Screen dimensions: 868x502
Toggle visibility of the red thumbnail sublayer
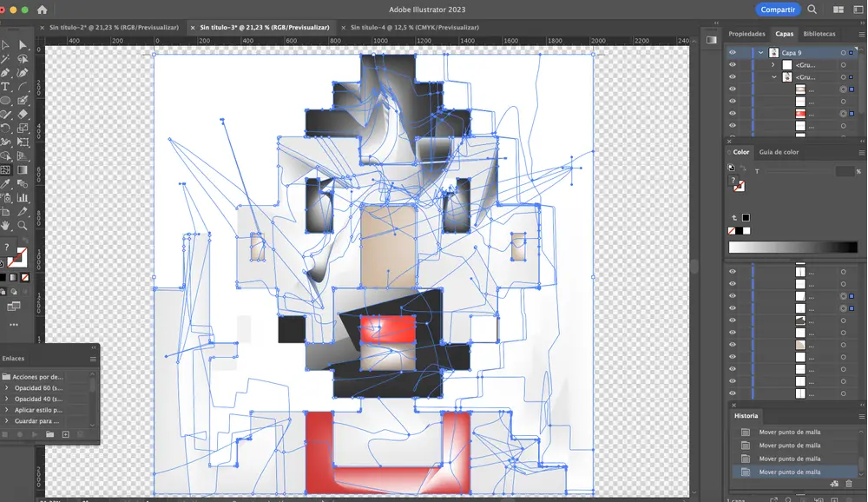coord(732,114)
